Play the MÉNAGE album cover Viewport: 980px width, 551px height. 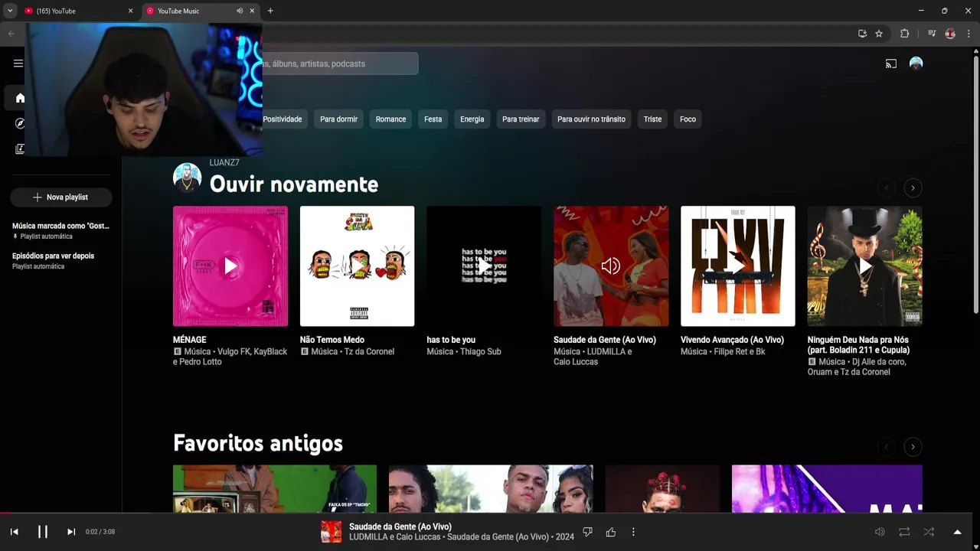pos(230,266)
